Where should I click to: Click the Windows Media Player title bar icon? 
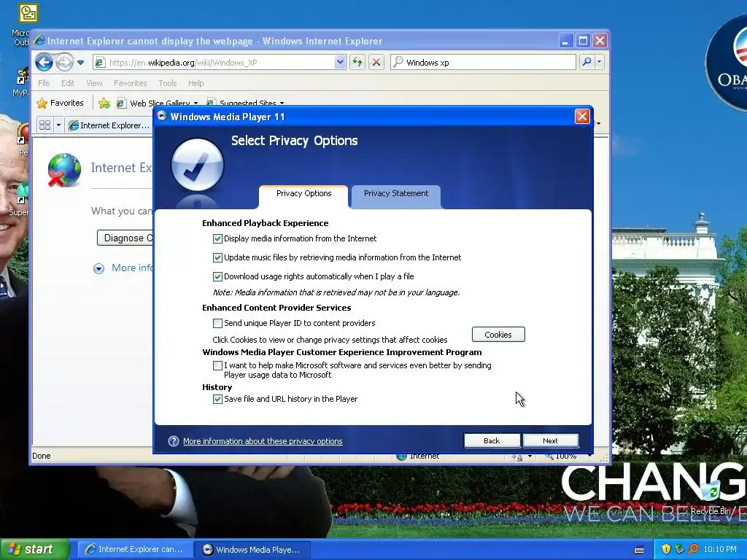[x=162, y=116]
